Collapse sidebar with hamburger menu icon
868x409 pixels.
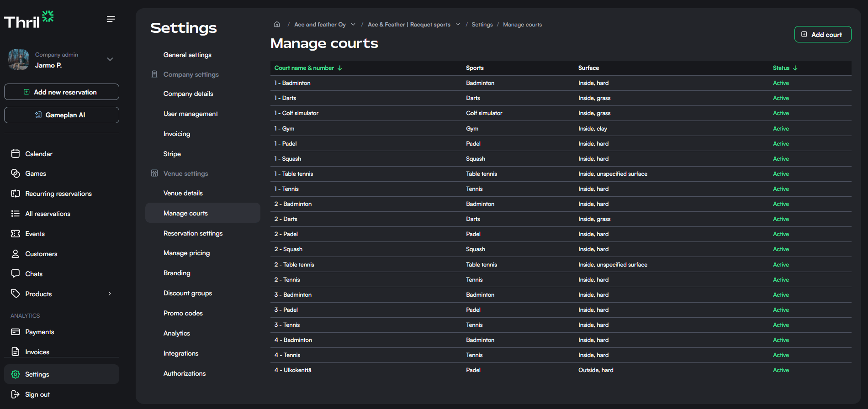tap(111, 19)
